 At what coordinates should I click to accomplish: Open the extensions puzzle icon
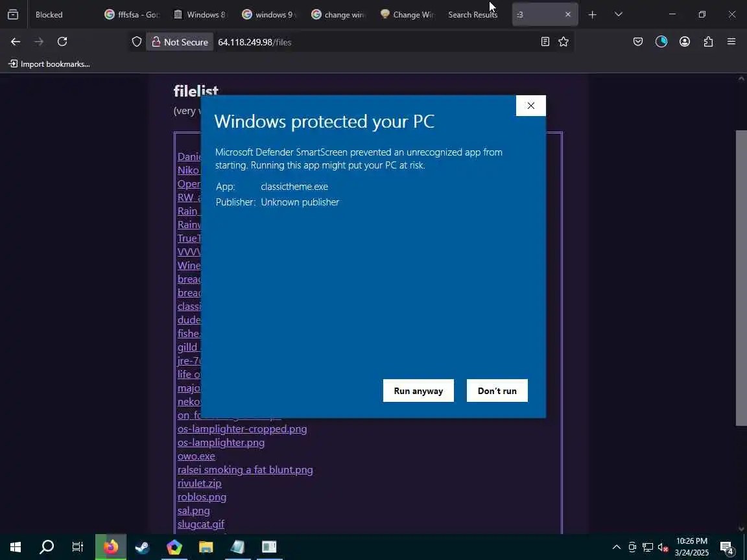click(708, 42)
